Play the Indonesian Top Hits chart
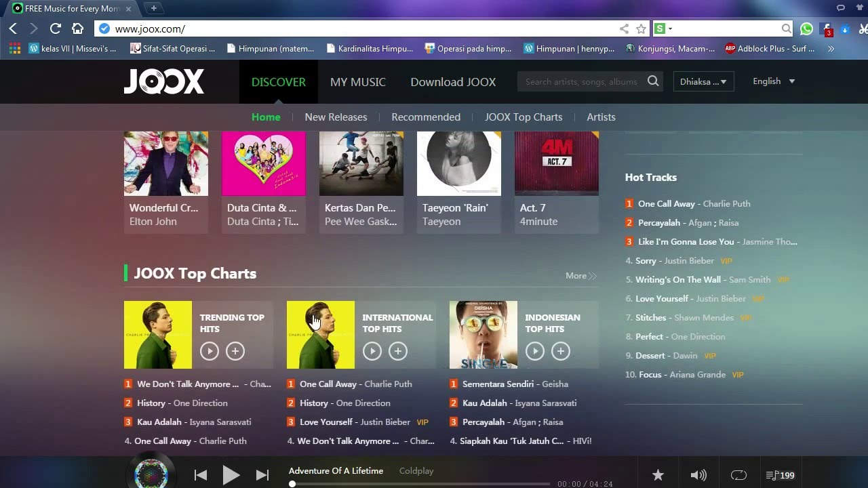The height and width of the screenshot is (488, 868). [x=535, y=350]
